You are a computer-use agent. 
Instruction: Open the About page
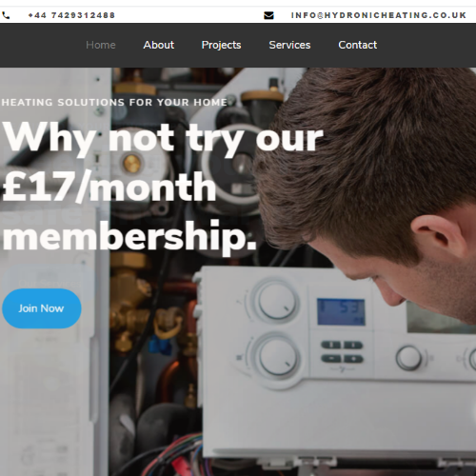pos(159,45)
